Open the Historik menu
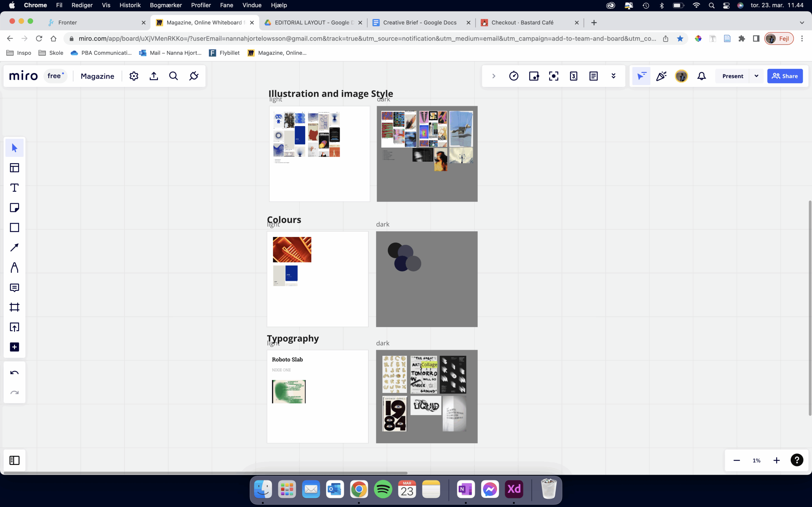Image resolution: width=812 pixels, height=507 pixels. coord(130,5)
